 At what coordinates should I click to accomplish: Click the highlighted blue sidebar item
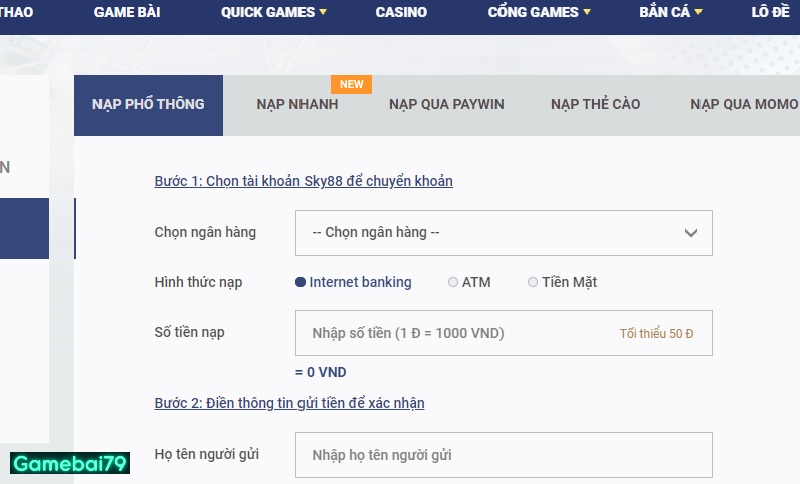pyautogui.click(x=24, y=228)
